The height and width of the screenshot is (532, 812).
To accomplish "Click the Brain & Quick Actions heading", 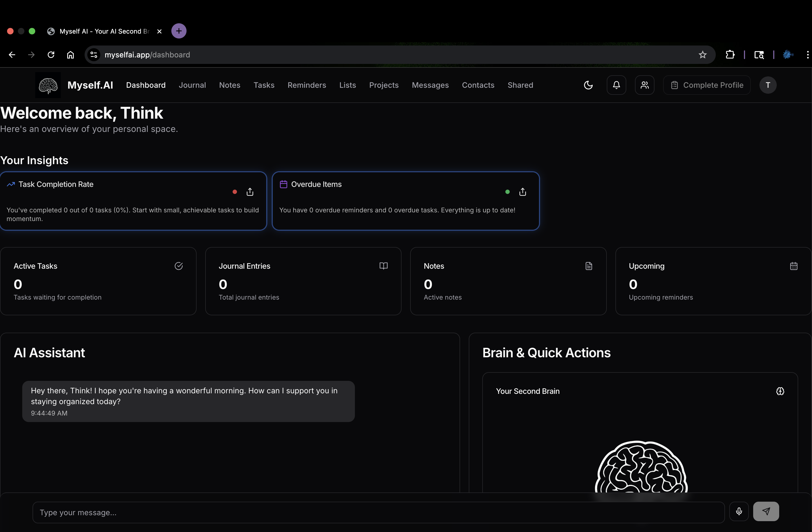I will (x=546, y=353).
